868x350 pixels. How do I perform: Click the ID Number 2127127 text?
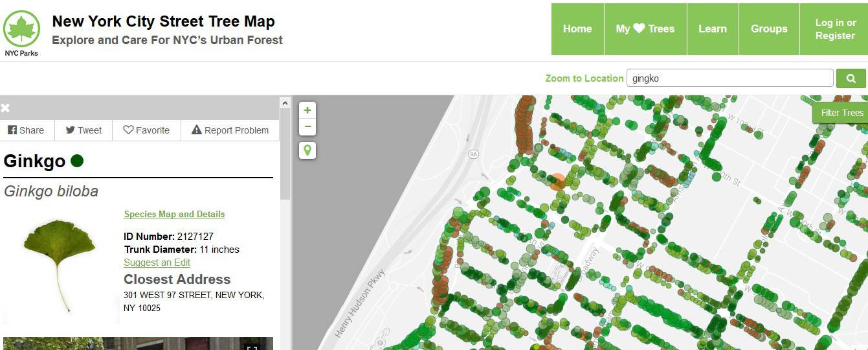pos(168,237)
